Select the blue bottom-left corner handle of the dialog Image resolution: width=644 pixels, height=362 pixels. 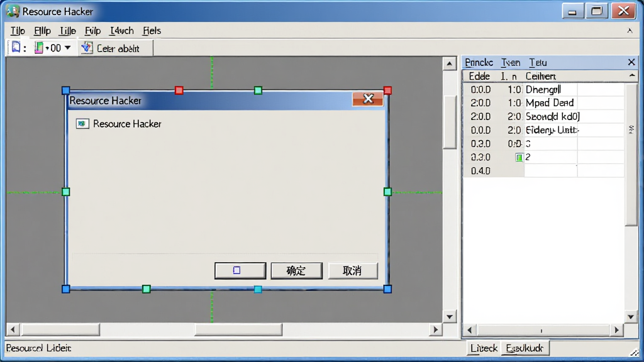point(65,289)
